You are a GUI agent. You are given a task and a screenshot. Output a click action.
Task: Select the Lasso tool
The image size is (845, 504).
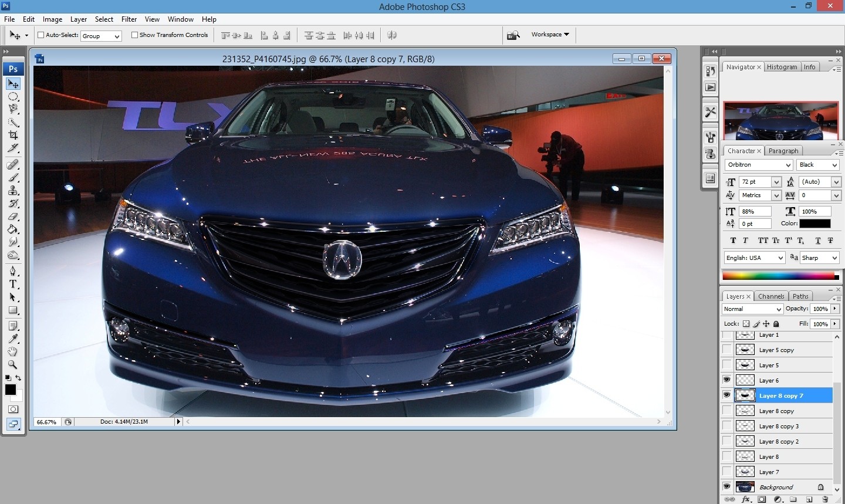point(13,110)
